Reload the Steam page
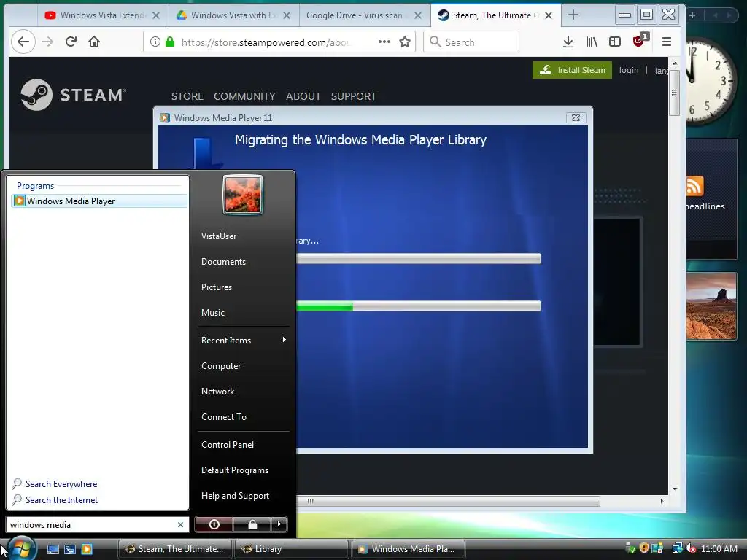This screenshot has height=560, width=747. coord(71,42)
